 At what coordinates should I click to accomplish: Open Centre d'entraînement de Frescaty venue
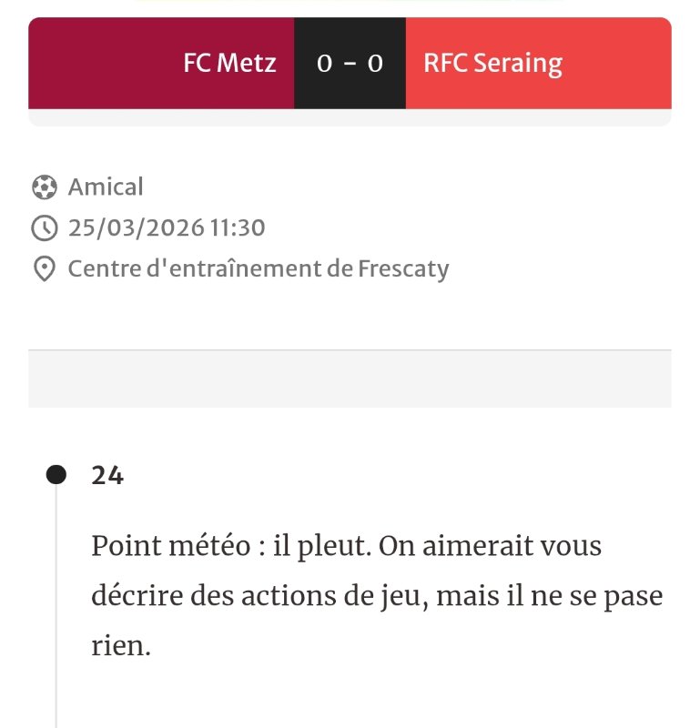point(259,269)
